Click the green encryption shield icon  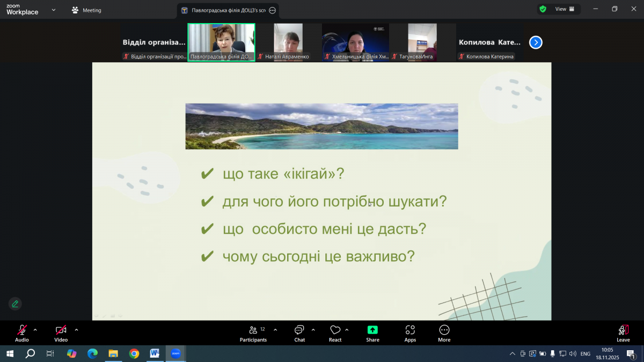[x=543, y=9]
